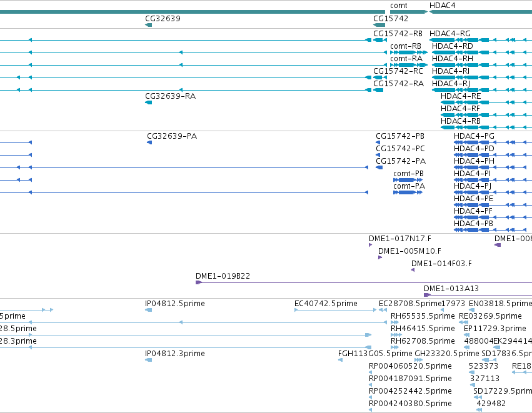
Task: Click the HDAC4-RF transcript label
Action: tap(460, 109)
